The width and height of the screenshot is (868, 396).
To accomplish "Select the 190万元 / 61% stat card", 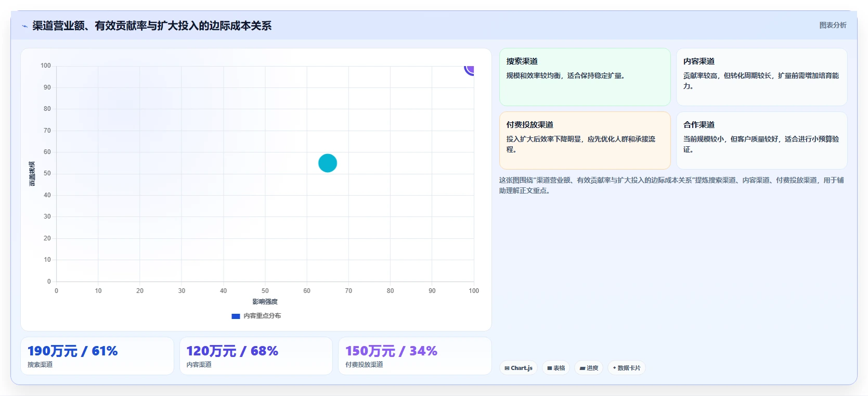I will (97, 356).
